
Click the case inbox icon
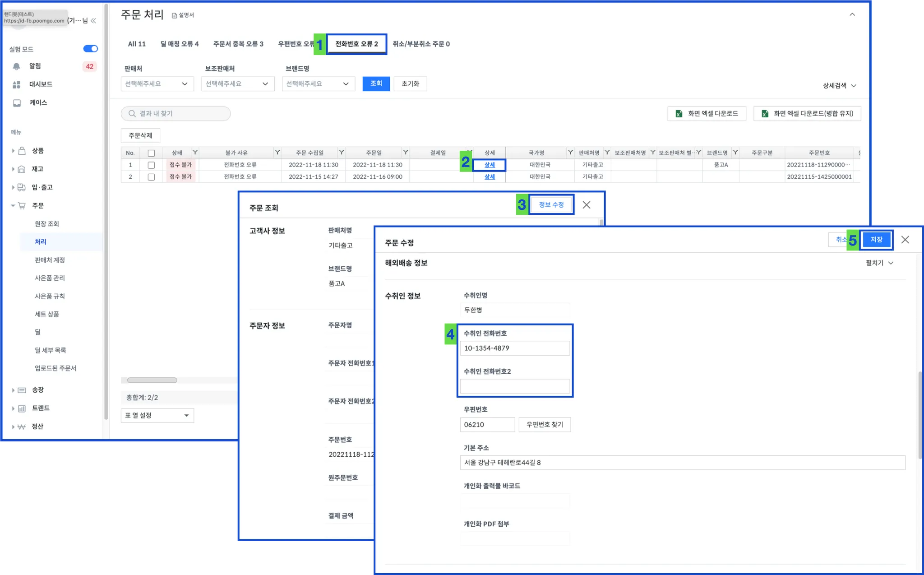17,103
